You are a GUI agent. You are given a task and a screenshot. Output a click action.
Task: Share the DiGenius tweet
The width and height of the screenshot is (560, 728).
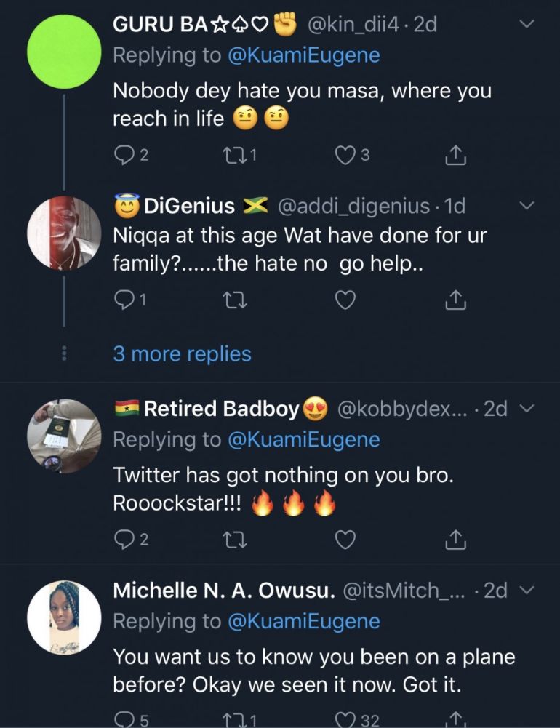(x=454, y=299)
